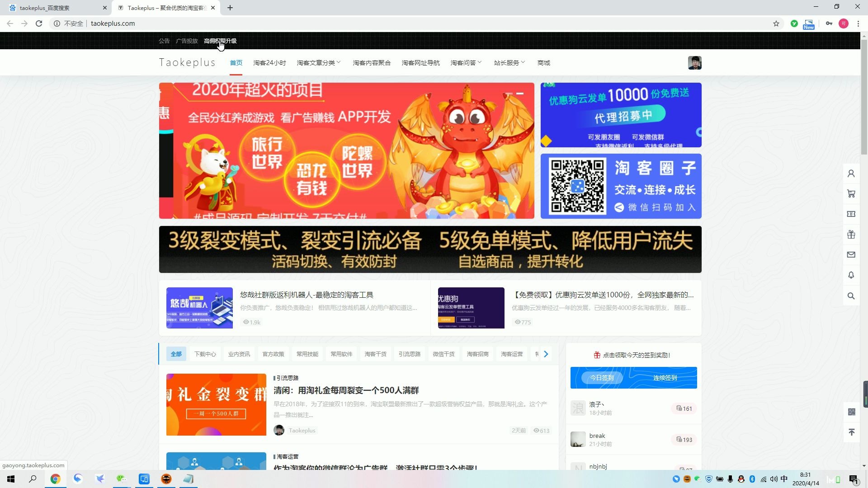Switch to Chrome in the taskbar
868x488 pixels.
(x=55, y=479)
